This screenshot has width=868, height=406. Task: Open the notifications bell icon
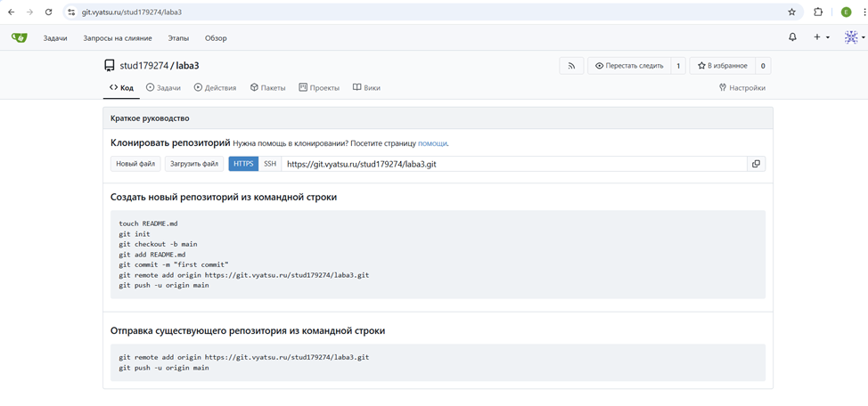(x=792, y=37)
